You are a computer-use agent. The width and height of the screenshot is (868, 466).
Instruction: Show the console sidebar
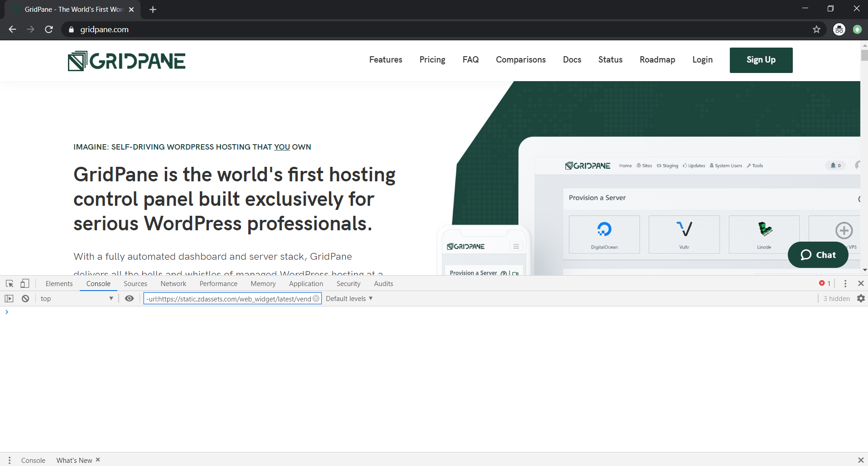9,299
